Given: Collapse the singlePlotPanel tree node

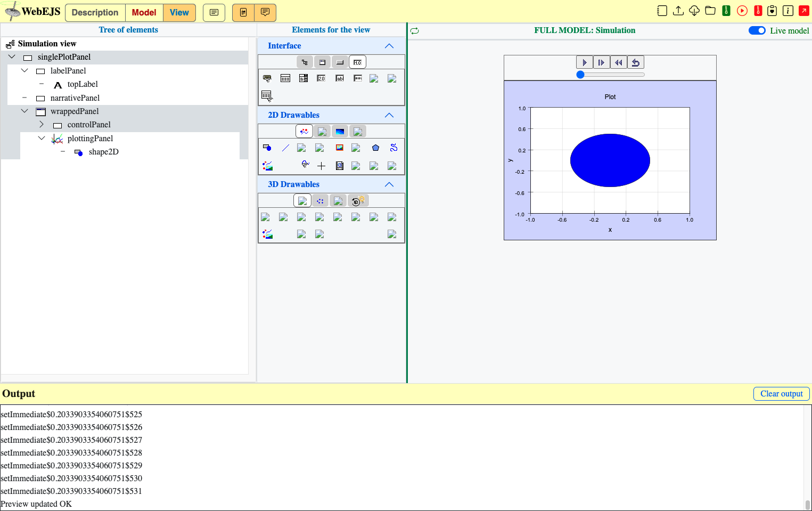Looking at the screenshot, I should tap(12, 56).
